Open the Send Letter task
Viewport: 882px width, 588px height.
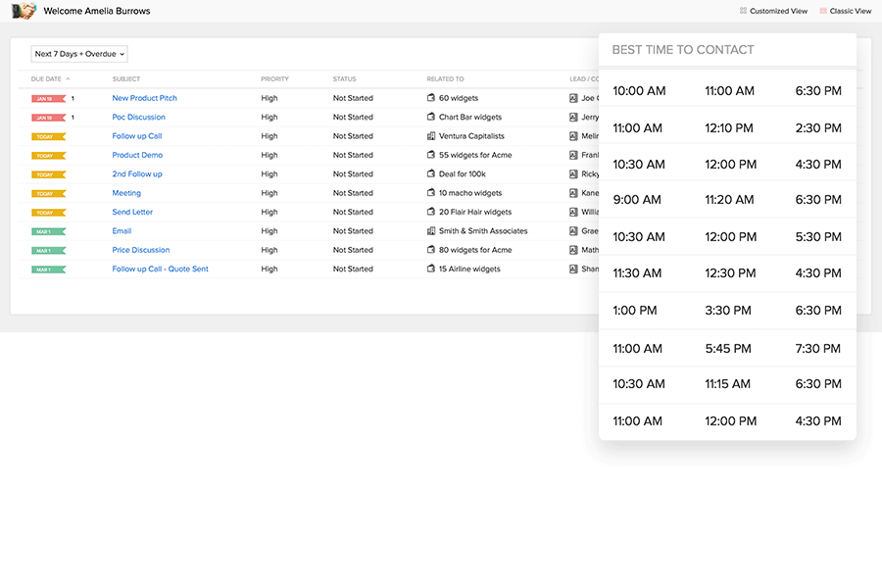tap(132, 212)
